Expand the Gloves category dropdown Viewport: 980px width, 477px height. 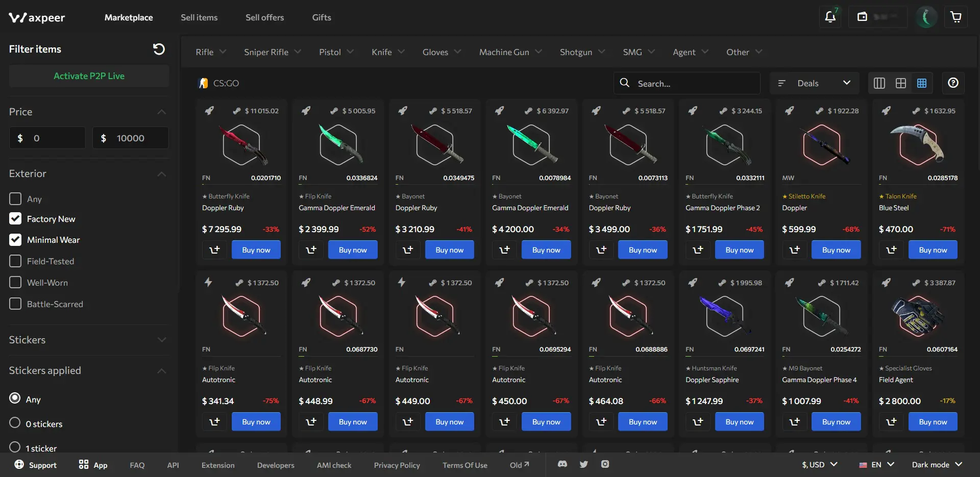[x=442, y=52]
